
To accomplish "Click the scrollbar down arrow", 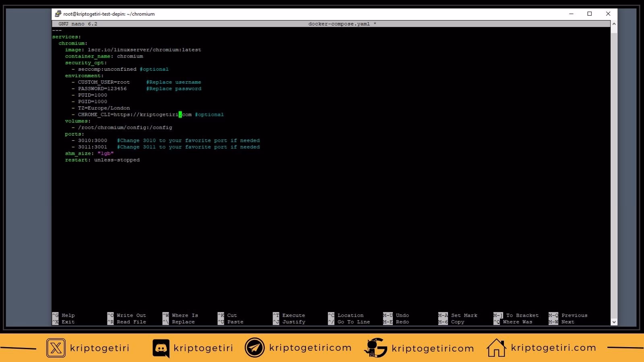I will click(613, 322).
